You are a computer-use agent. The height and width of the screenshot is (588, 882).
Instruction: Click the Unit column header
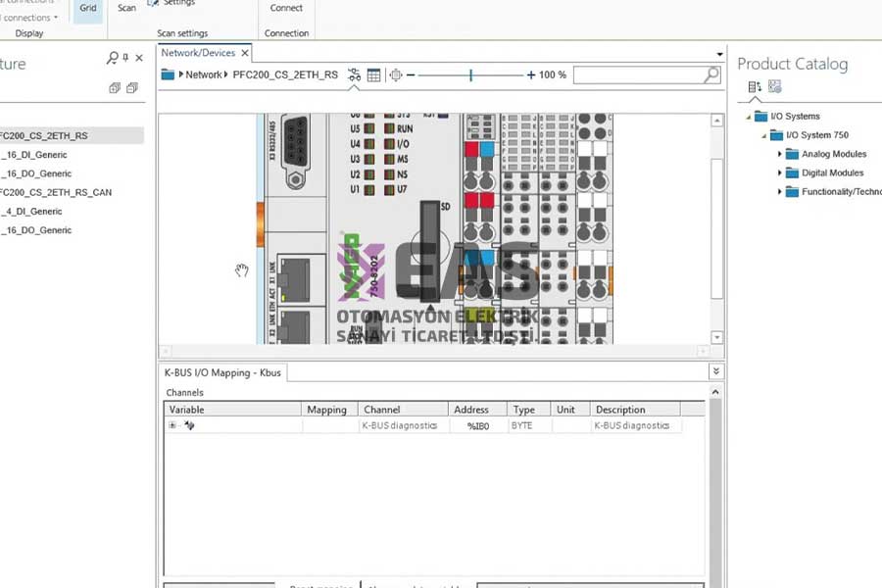click(x=571, y=410)
